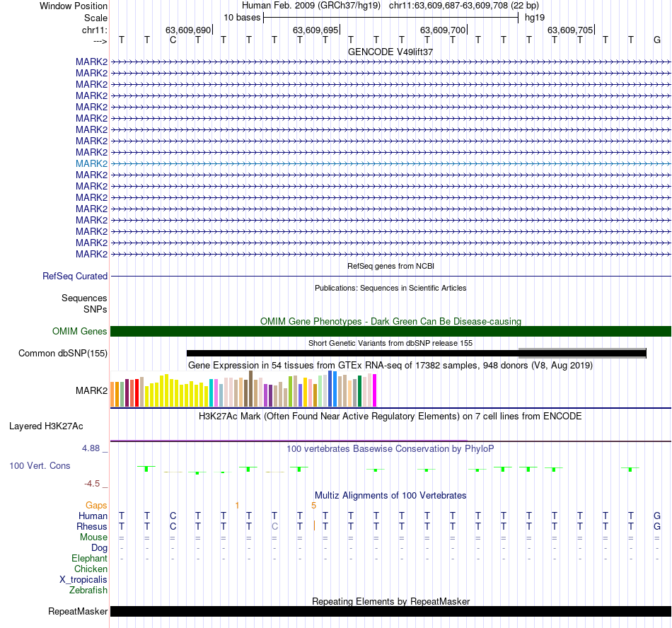Click the -4.5 PhyloP lower scale value
Viewport: 672px width, 628px height.
pyautogui.click(x=92, y=484)
